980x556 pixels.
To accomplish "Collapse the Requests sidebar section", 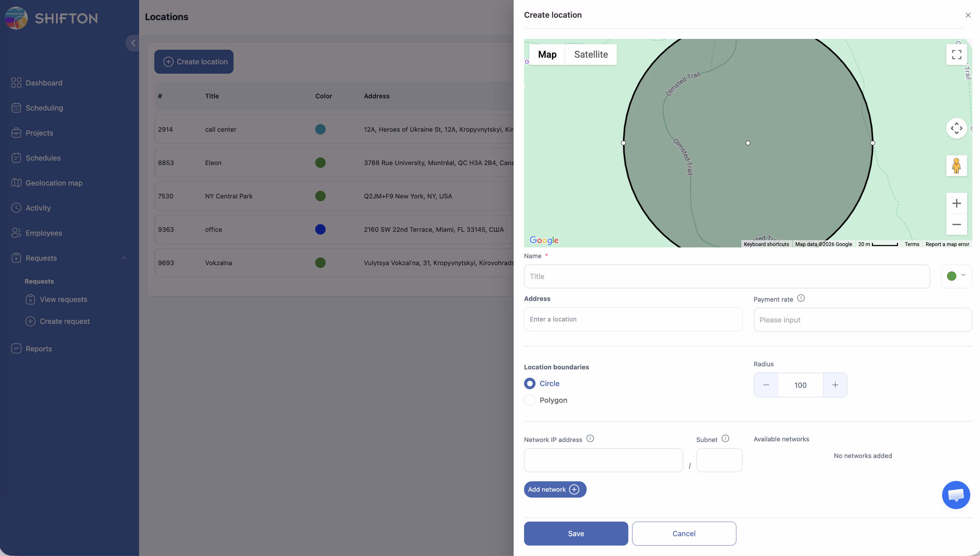I will pos(124,258).
